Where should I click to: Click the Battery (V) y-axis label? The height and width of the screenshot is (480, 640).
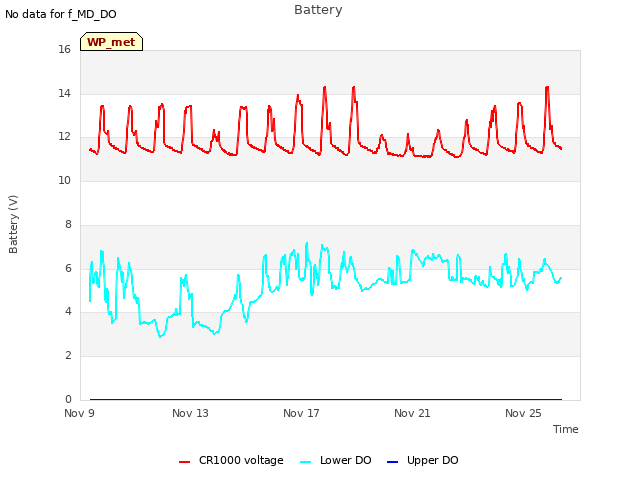point(13,224)
